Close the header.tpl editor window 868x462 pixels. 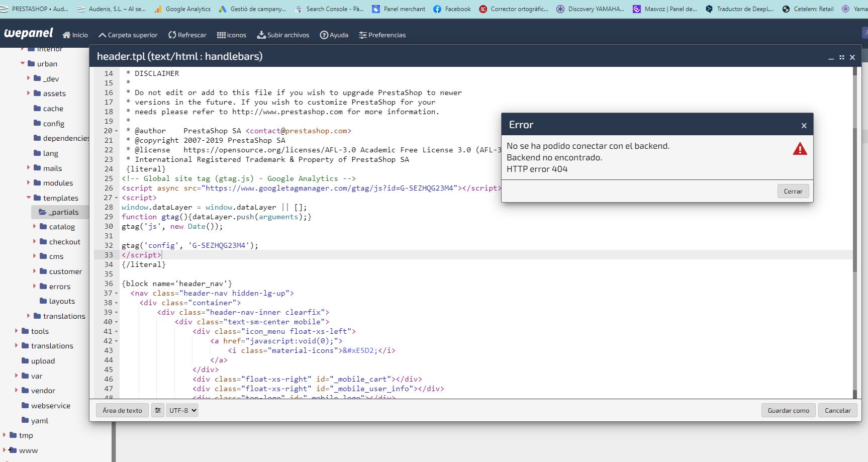(852, 57)
